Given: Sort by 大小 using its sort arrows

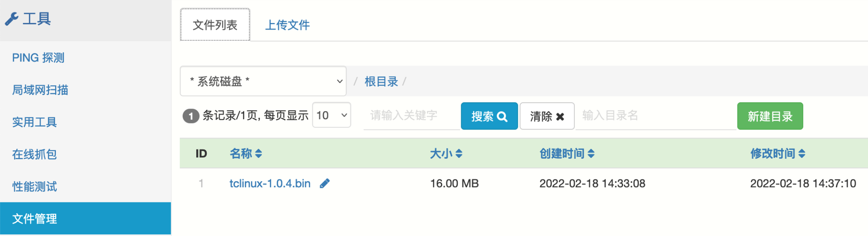Looking at the screenshot, I should 459,154.
